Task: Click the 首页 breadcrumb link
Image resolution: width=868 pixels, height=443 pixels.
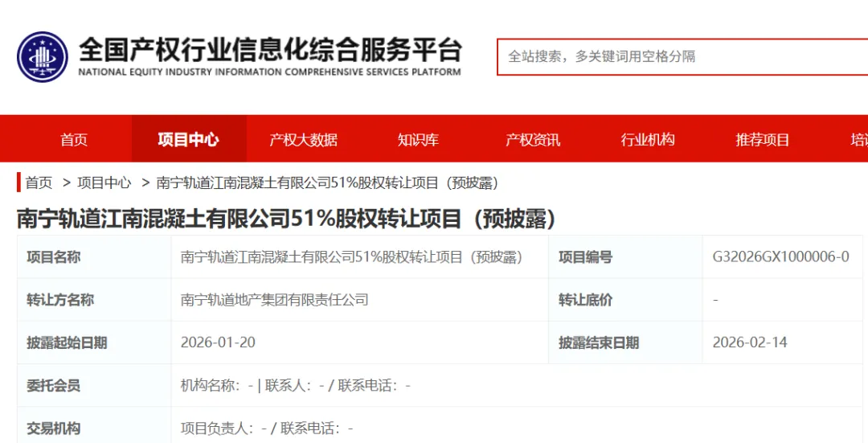Action: coord(39,183)
